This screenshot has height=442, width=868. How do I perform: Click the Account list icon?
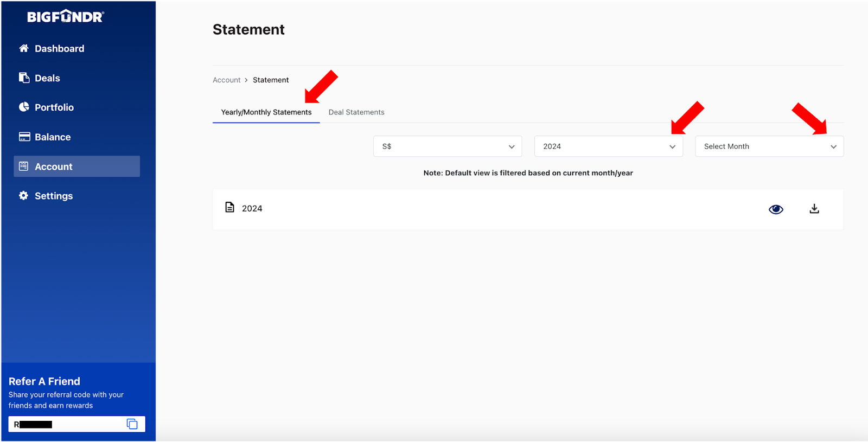click(24, 166)
